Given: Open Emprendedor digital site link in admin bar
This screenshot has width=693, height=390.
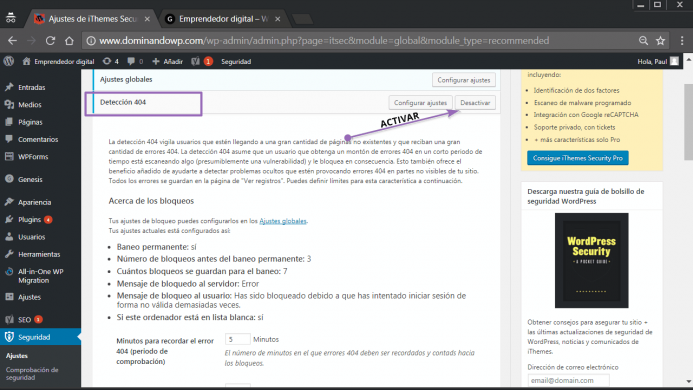Looking at the screenshot, I should click(58, 61).
